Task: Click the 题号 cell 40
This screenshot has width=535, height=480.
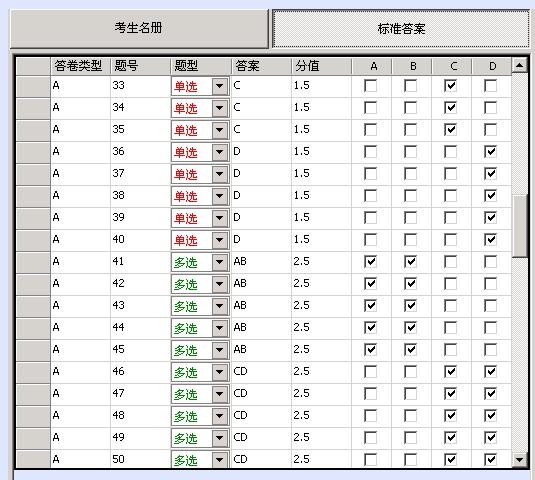Action: (x=141, y=240)
